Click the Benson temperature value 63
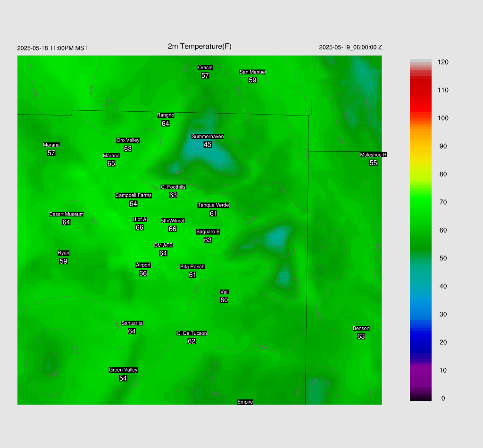Image resolution: width=483 pixels, height=448 pixels. (361, 336)
